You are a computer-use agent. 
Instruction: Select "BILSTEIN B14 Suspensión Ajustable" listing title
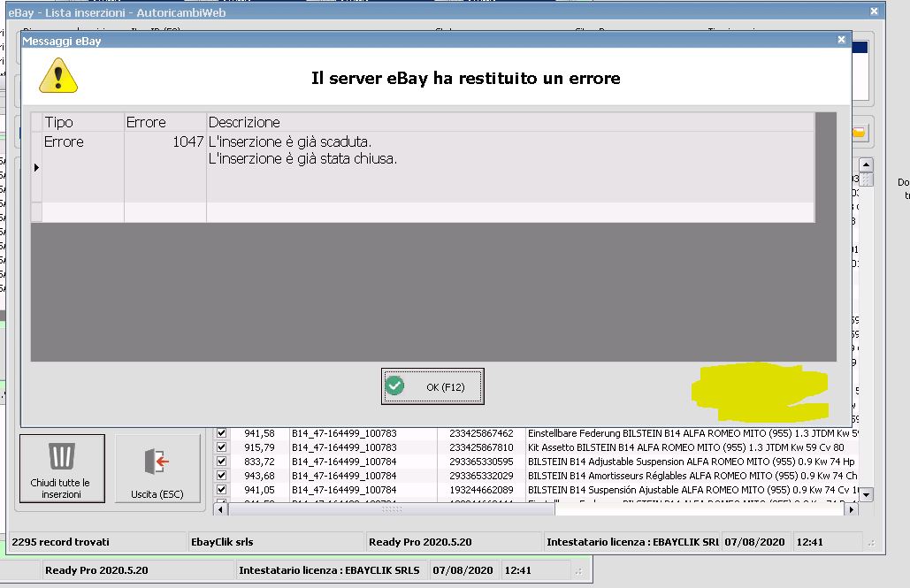[692, 490]
